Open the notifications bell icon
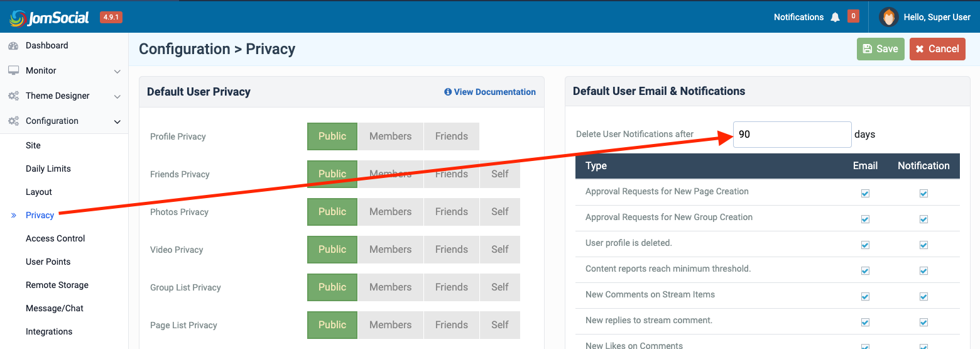This screenshot has width=980, height=349. (835, 18)
